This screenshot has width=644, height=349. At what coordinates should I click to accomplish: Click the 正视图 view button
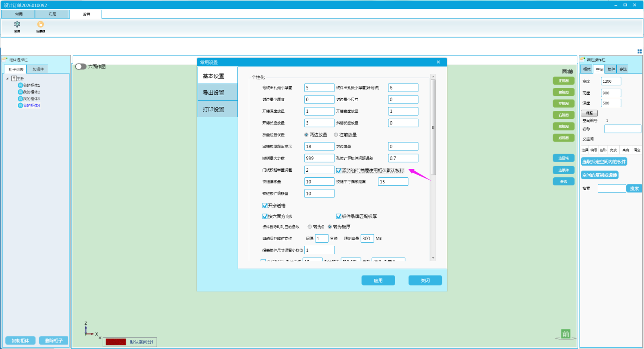coord(563,81)
